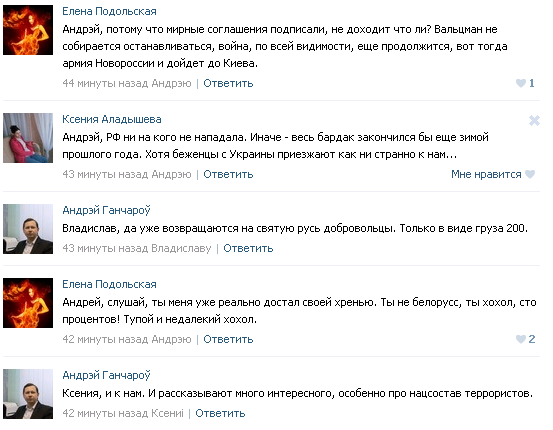Click the heart icon on Елена's first comment

[521, 83]
